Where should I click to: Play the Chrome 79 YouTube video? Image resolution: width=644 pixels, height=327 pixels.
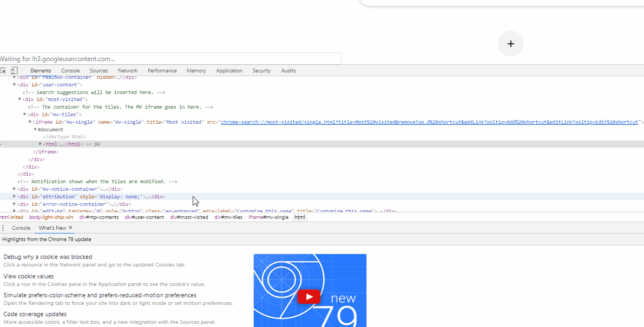[x=308, y=296]
